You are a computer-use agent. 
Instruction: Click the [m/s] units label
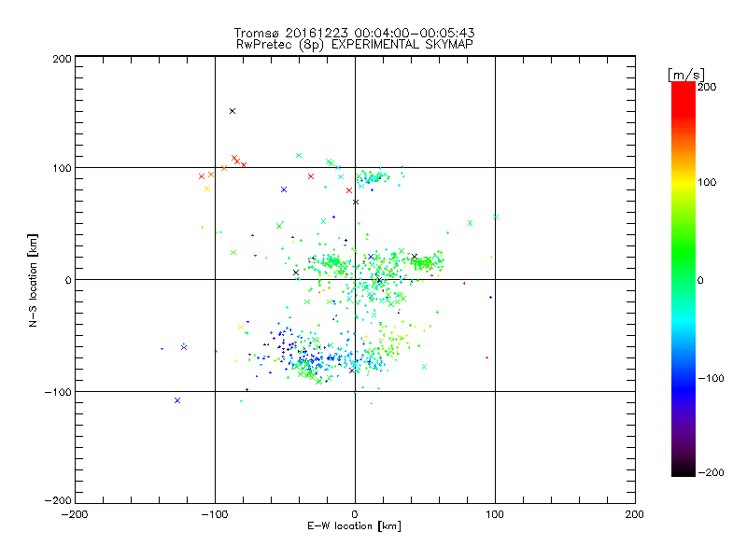pyautogui.click(x=684, y=74)
